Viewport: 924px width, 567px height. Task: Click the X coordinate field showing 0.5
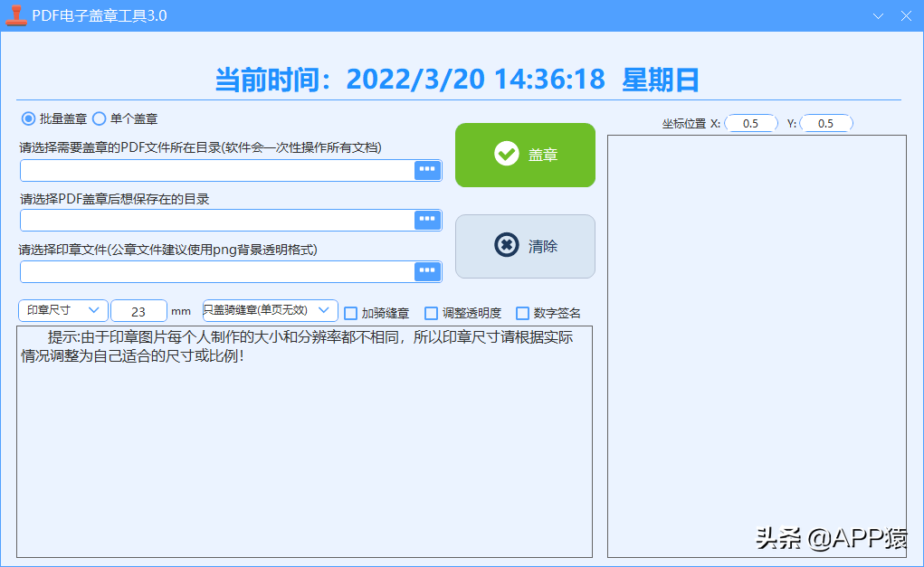tap(751, 123)
